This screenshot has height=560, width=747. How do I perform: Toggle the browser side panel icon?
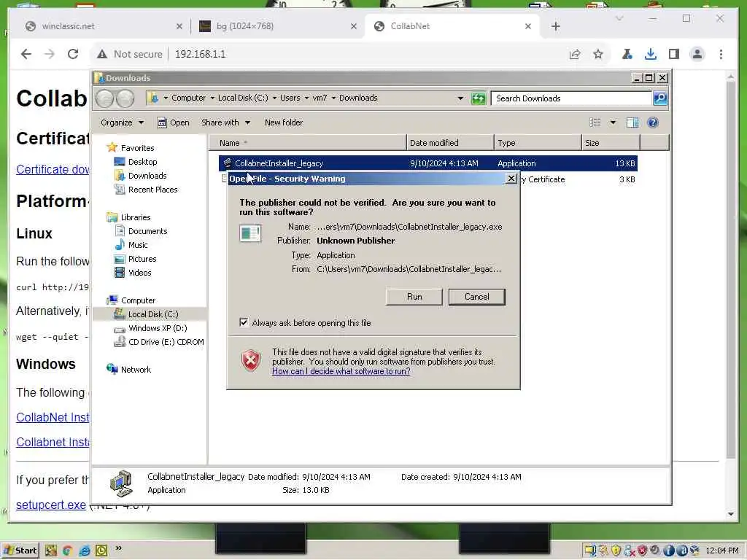coord(673,54)
